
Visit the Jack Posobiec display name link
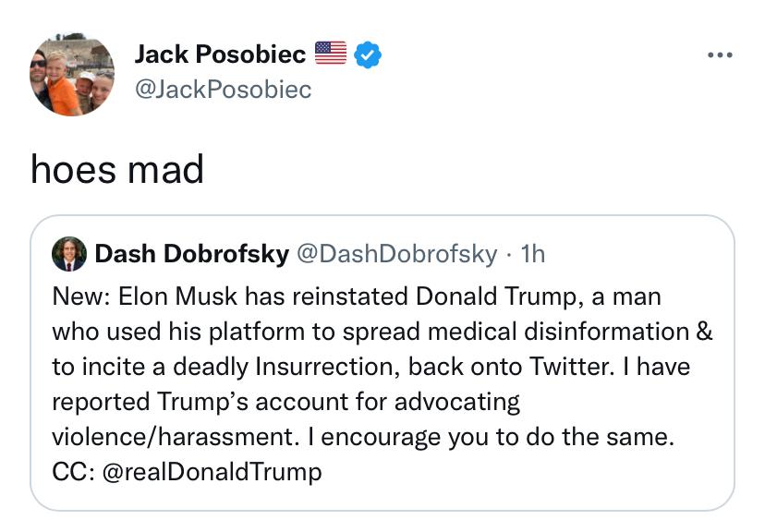pos(220,54)
